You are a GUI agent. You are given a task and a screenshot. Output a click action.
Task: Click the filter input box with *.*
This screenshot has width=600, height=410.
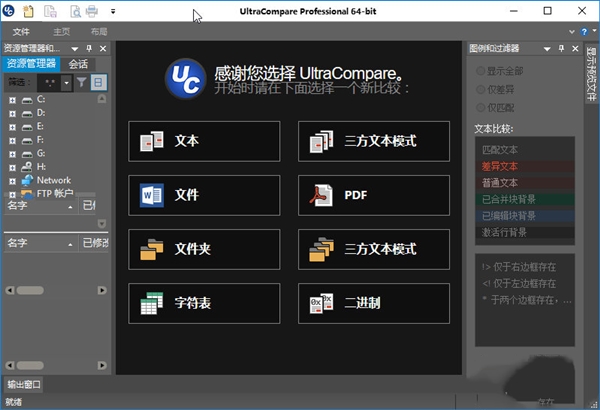click(49, 82)
